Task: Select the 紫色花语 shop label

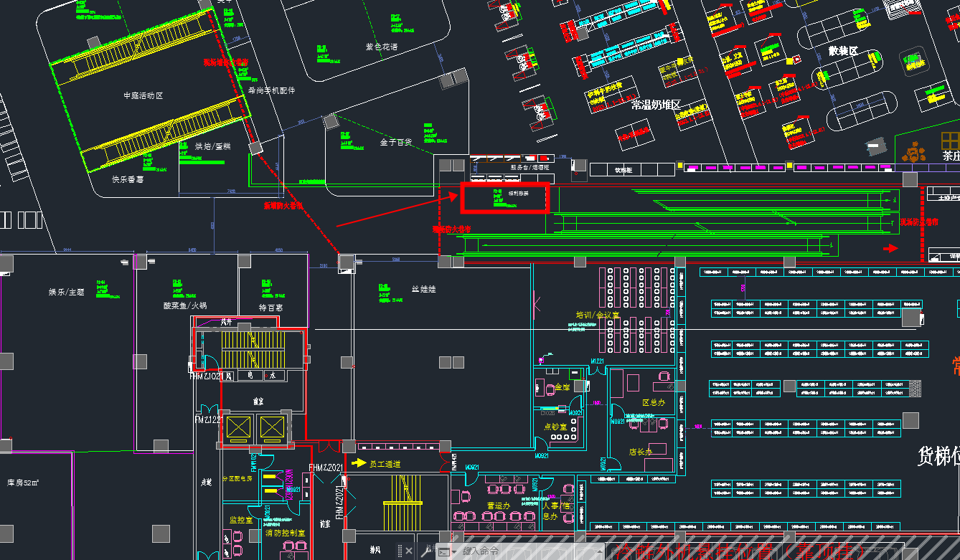Action: [x=381, y=47]
